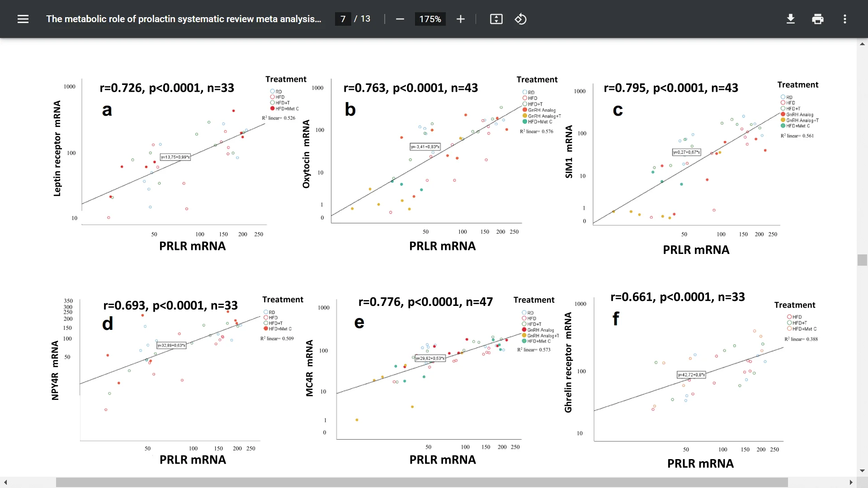Click the panel label 'b'
This screenshot has width=868, height=488.
click(350, 109)
